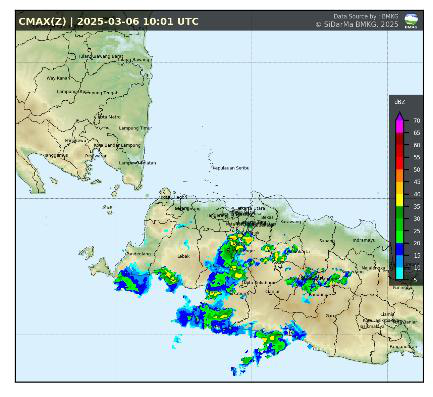Pick the magenta 70 dBZ legend color

pyautogui.click(x=399, y=126)
